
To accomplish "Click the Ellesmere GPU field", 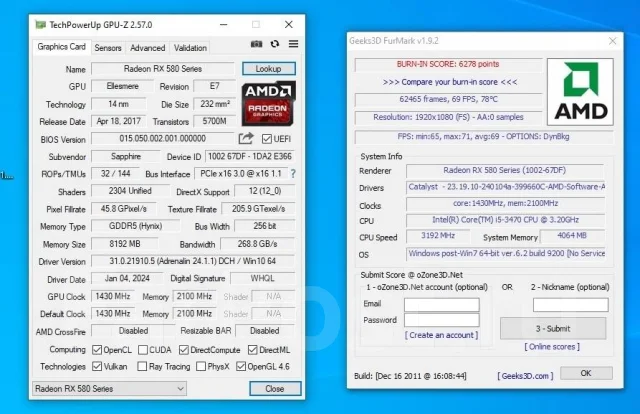I will pos(122,86).
